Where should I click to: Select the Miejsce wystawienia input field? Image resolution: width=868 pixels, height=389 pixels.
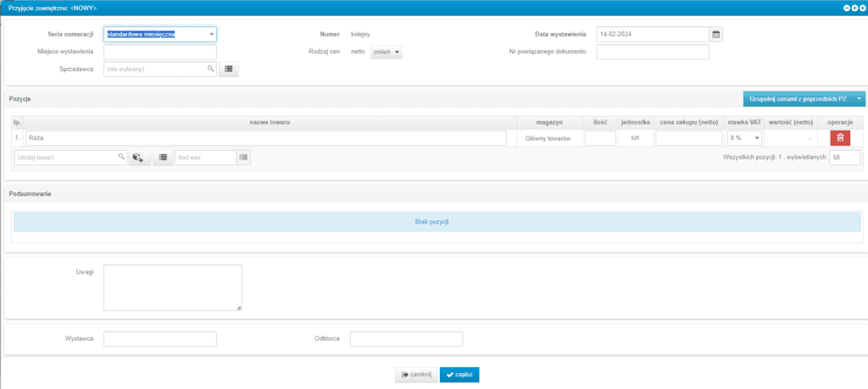click(160, 53)
